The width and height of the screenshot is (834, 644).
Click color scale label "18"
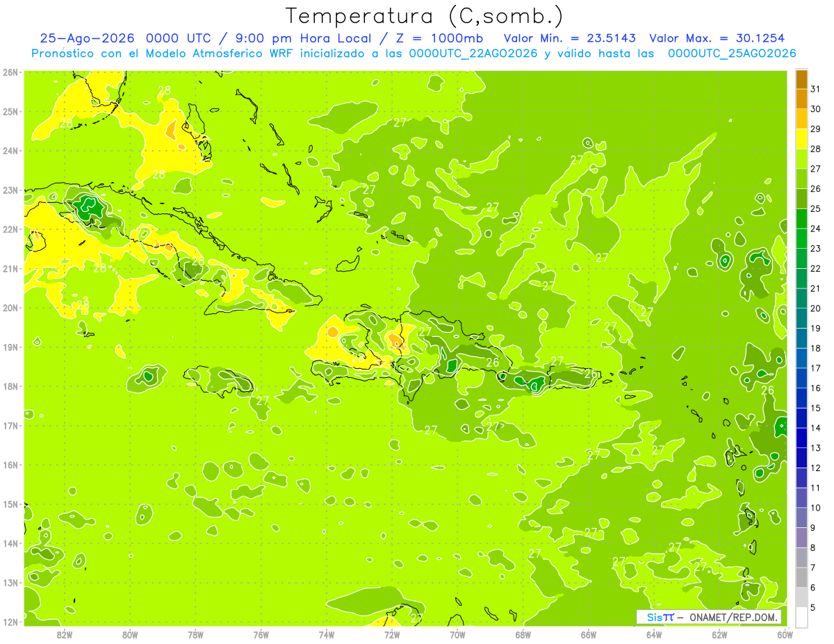coord(815,348)
